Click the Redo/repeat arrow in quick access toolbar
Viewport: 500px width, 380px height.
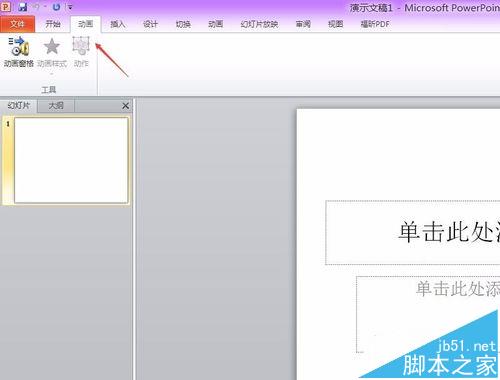coord(56,6)
